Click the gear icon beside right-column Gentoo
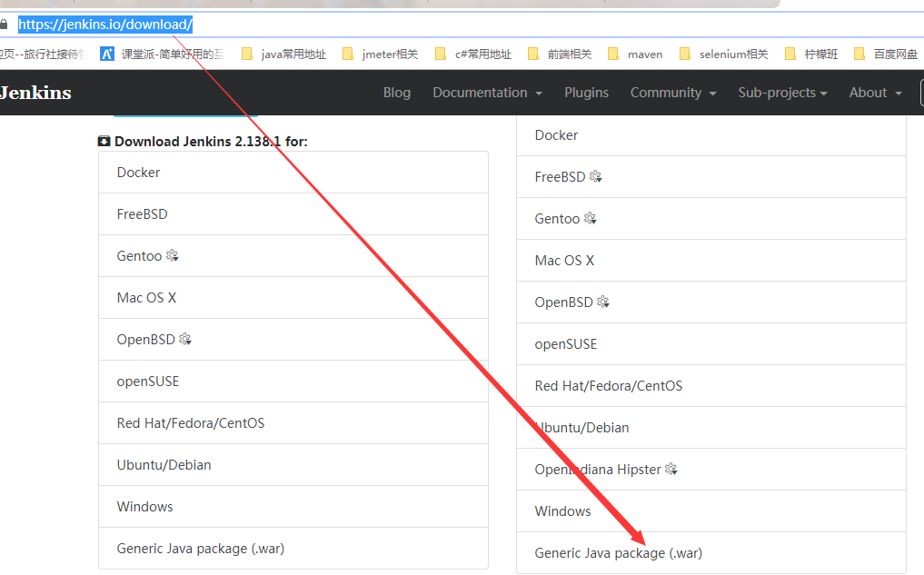 click(x=590, y=218)
